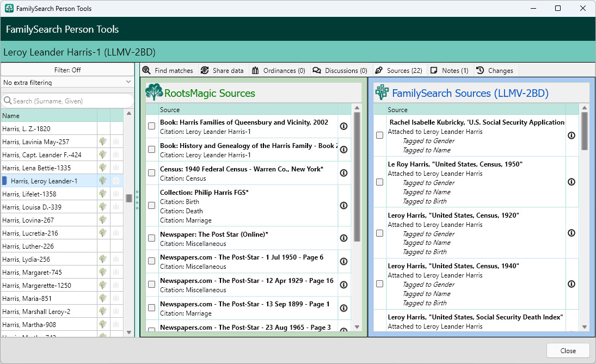Open the Notes (1) tab
Screen dimensions: 596x364
click(x=450, y=70)
